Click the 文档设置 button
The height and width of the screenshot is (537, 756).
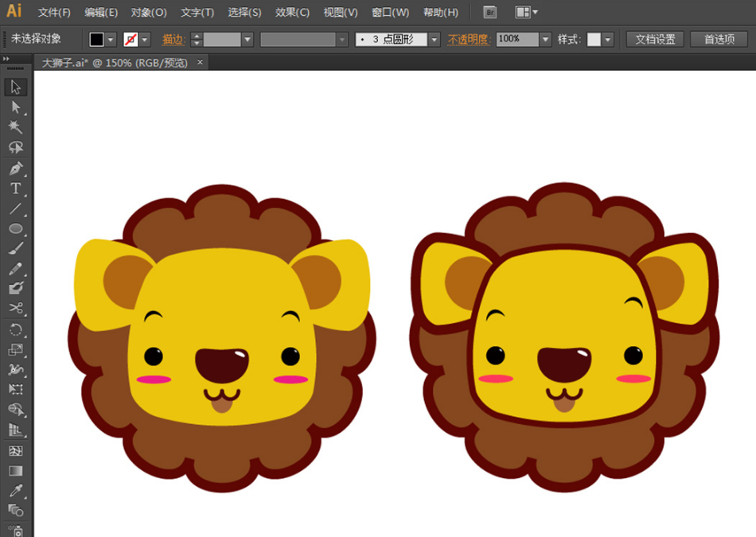tap(655, 40)
